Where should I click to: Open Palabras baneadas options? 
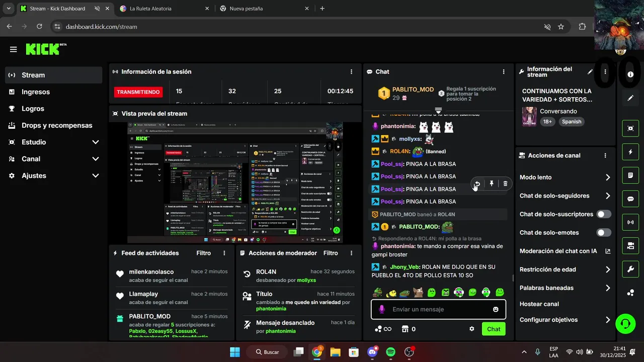(565, 288)
